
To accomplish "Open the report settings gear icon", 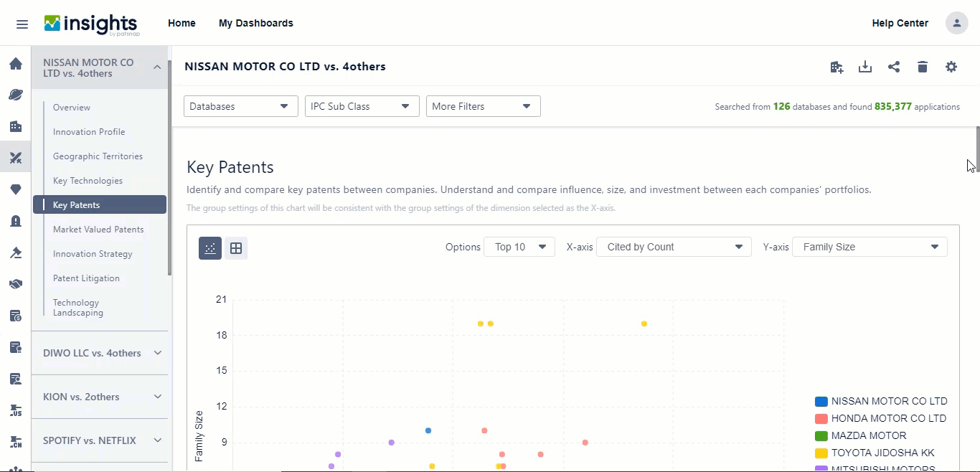I will point(951,67).
